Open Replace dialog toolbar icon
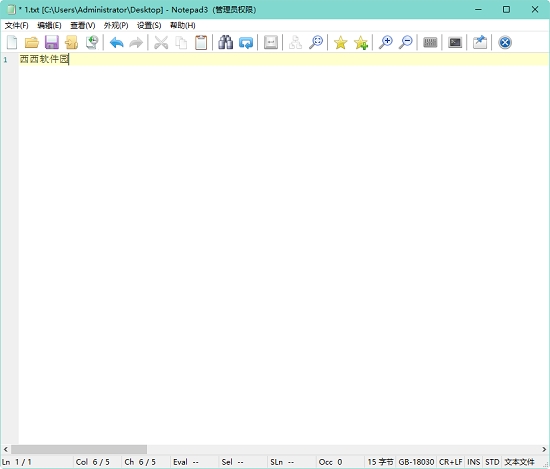Screen dimensions: 550x469 (x=246, y=42)
